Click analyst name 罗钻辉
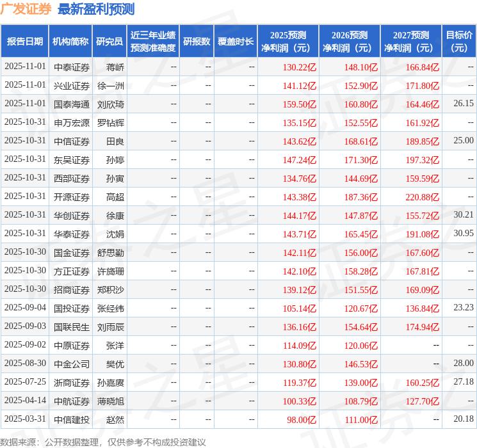Viewport: 477px width, 448px height. click(110, 123)
